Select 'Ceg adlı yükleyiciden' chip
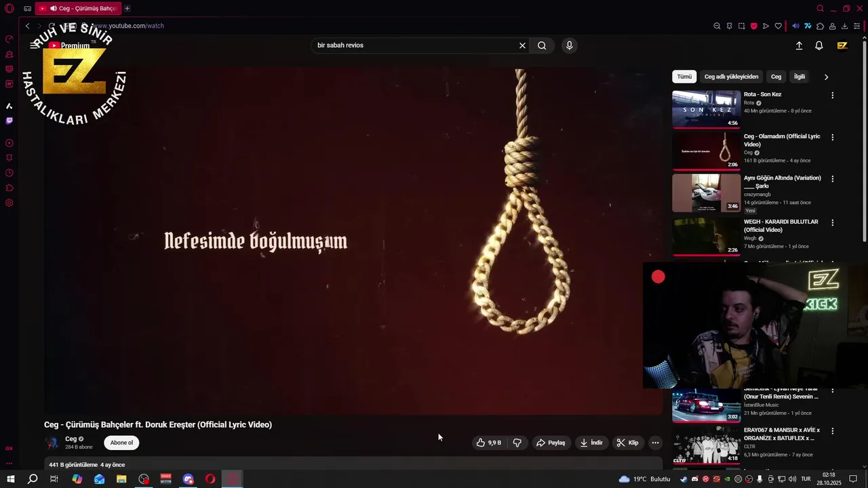868x488 pixels. pyautogui.click(x=731, y=77)
